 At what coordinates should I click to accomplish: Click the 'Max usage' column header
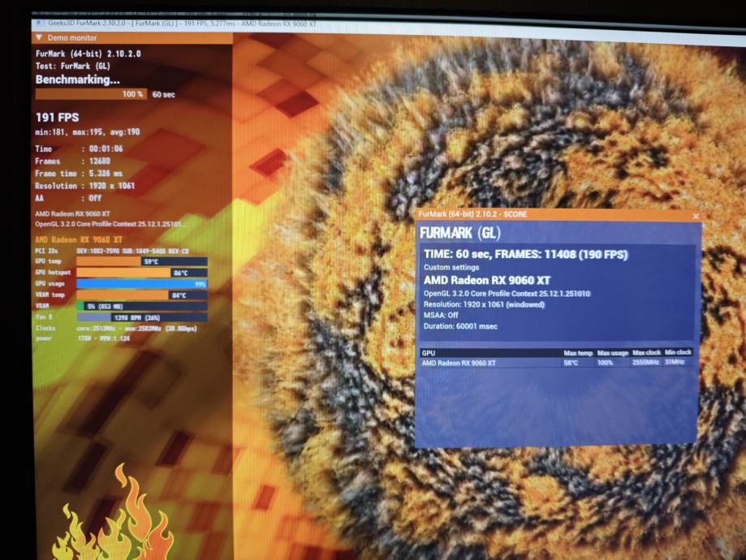[x=612, y=353]
